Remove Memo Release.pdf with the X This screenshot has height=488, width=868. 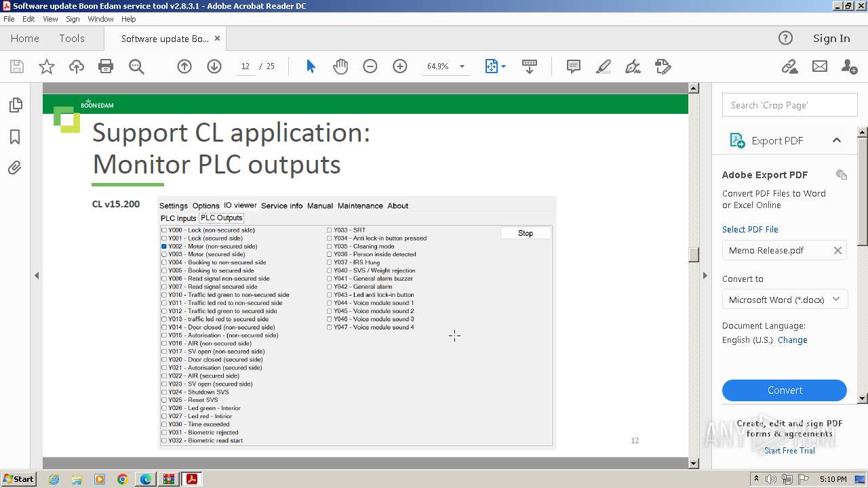tap(837, 250)
